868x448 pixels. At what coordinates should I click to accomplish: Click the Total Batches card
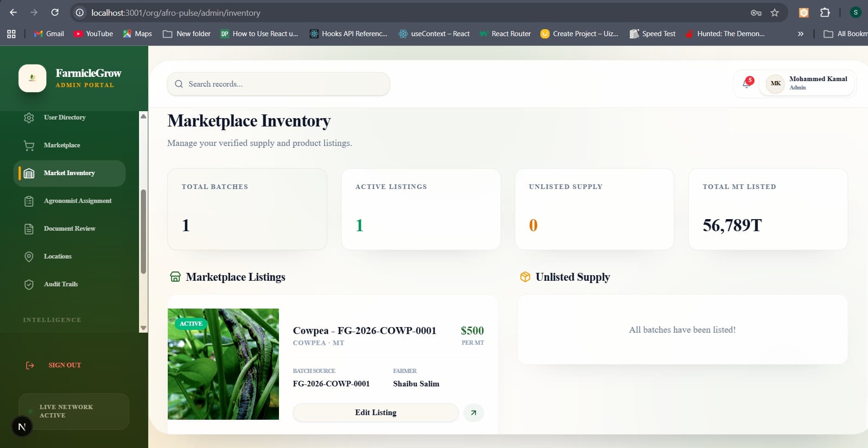(247, 209)
